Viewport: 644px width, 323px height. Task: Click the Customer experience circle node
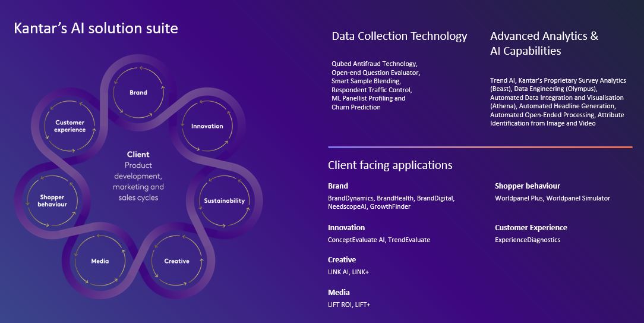point(70,126)
